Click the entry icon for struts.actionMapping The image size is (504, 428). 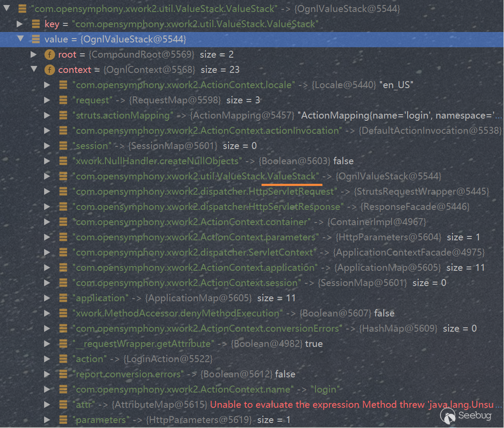pos(63,115)
